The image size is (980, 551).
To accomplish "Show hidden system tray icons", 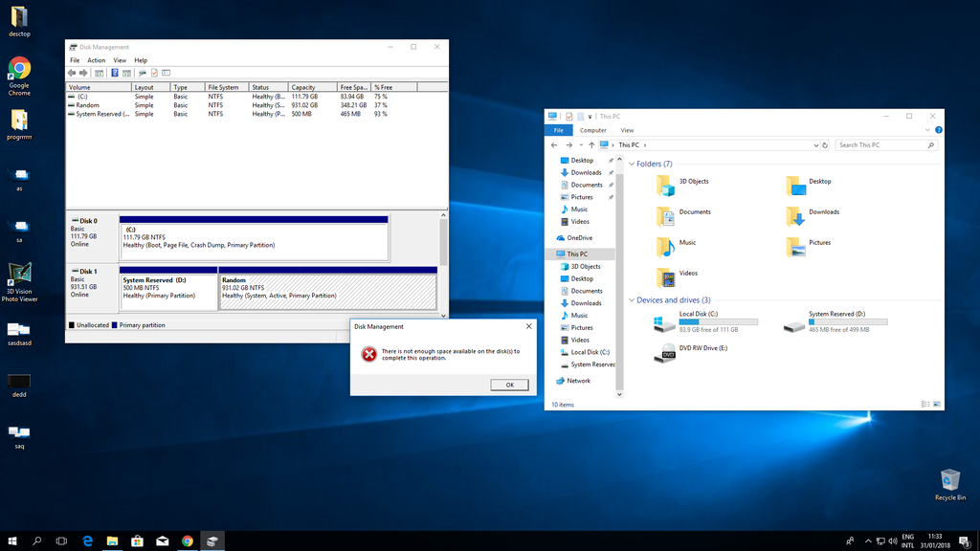I will [867, 541].
